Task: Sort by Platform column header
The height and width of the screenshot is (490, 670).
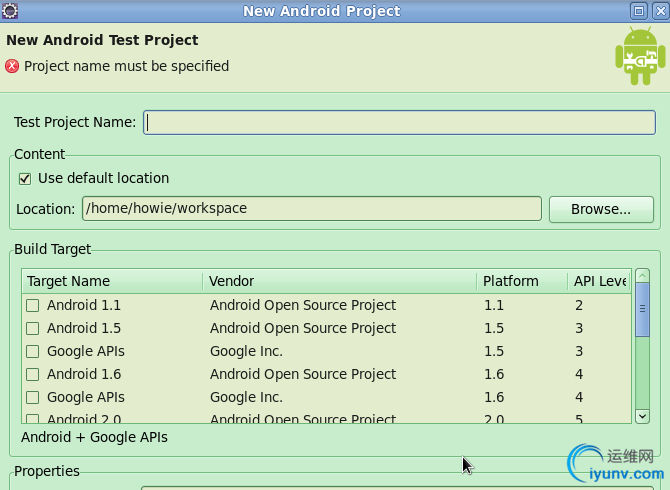Action: click(x=522, y=281)
